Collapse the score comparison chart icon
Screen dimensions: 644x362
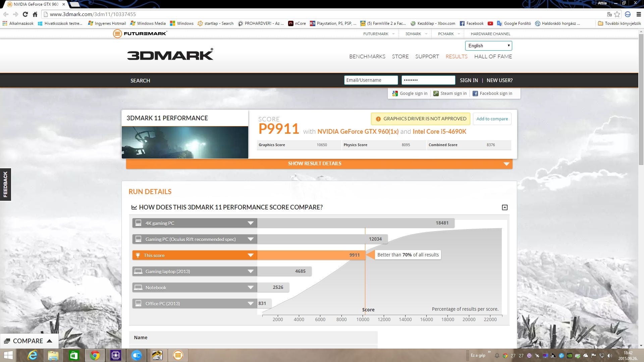click(504, 207)
